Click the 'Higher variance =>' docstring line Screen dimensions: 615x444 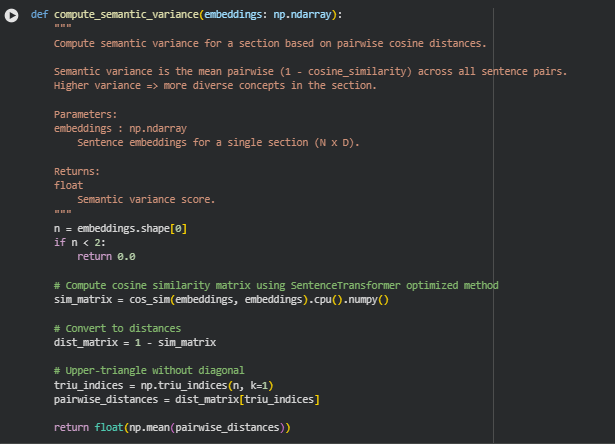[215, 86]
